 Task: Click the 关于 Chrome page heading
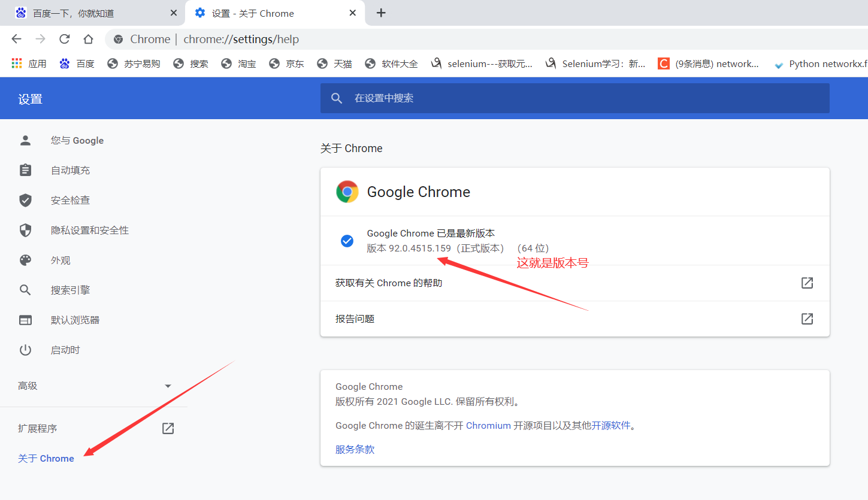[x=351, y=149]
